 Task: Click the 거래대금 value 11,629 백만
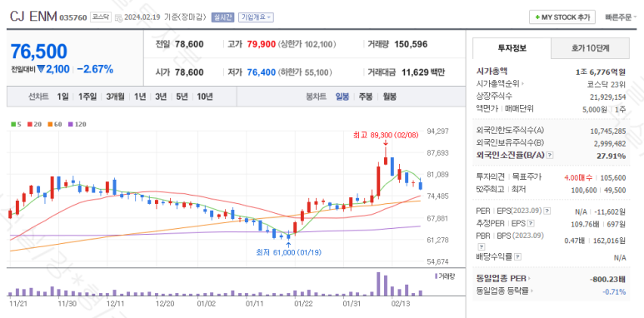[423, 72]
